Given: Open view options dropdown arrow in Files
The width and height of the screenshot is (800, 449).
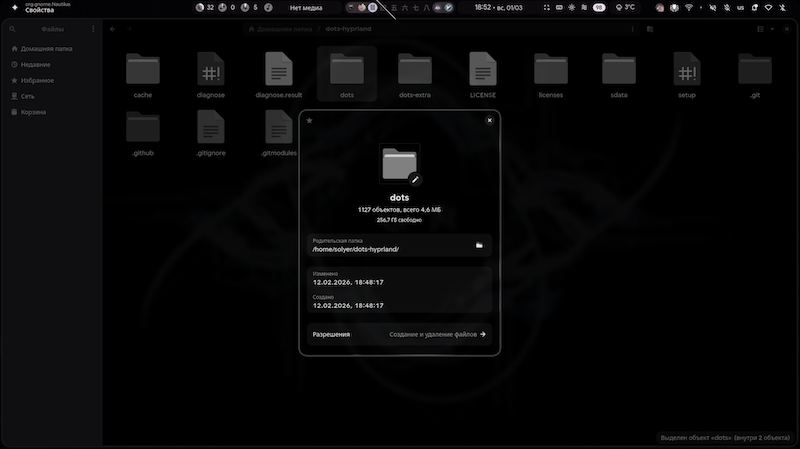Looking at the screenshot, I should pos(772,29).
